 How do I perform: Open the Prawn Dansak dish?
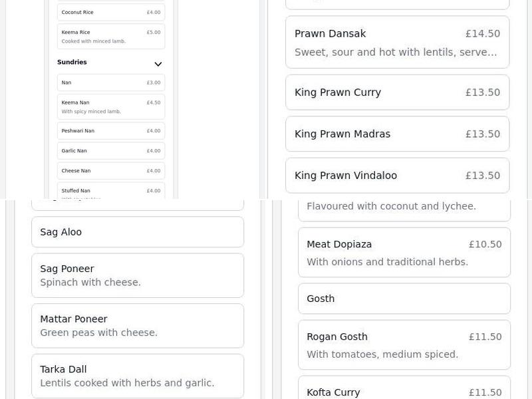(x=397, y=43)
